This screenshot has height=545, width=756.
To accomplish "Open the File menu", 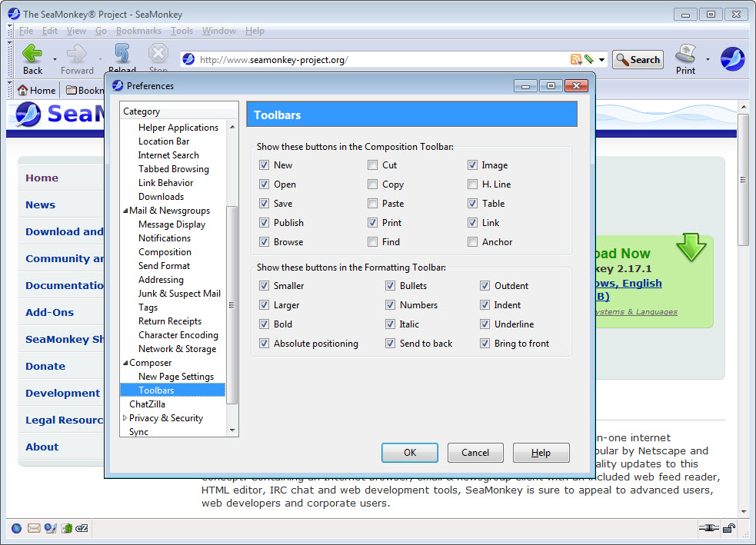I will [x=26, y=31].
